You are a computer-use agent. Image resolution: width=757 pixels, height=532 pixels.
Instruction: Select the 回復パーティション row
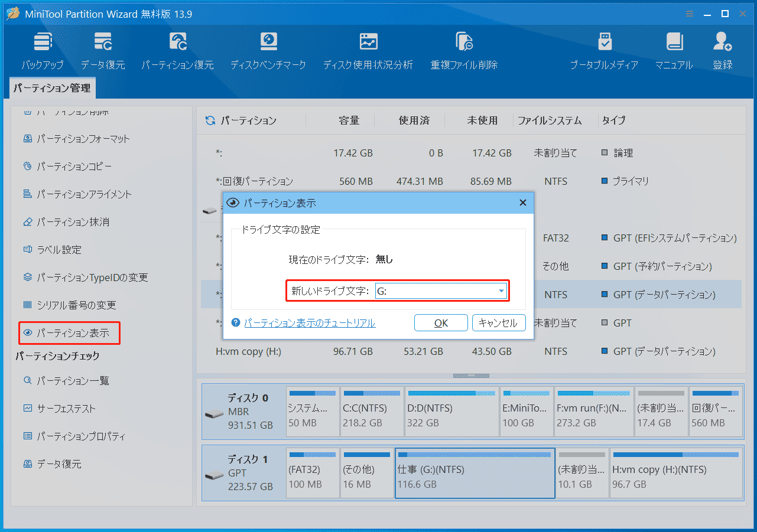(471, 181)
